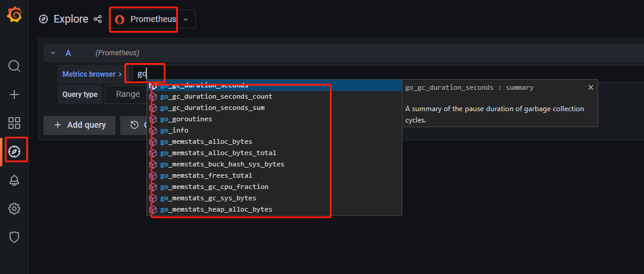Screen dimensions: 644x274
Task: Open the Metrics browser
Action: (92, 74)
